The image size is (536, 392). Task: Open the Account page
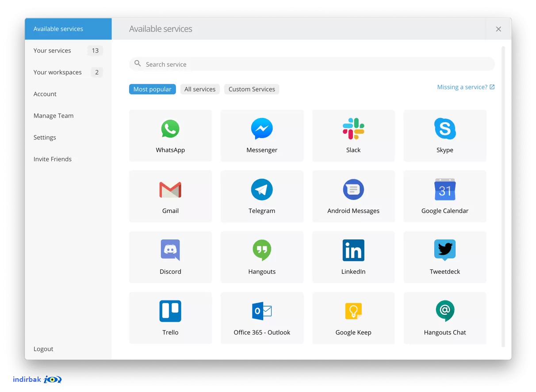click(68, 94)
